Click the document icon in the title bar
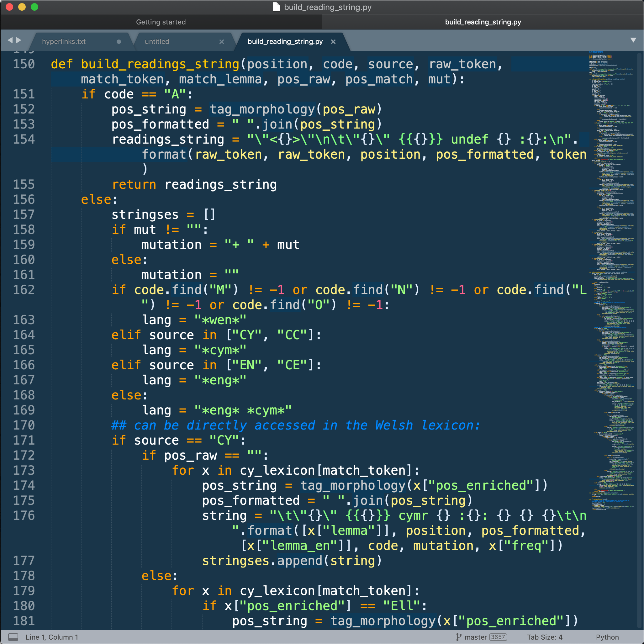The image size is (644, 644). click(x=276, y=7)
